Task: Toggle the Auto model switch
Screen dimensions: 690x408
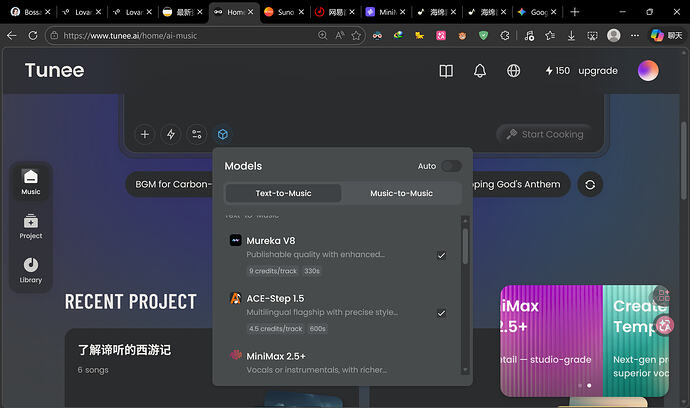Action: click(451, 166)
